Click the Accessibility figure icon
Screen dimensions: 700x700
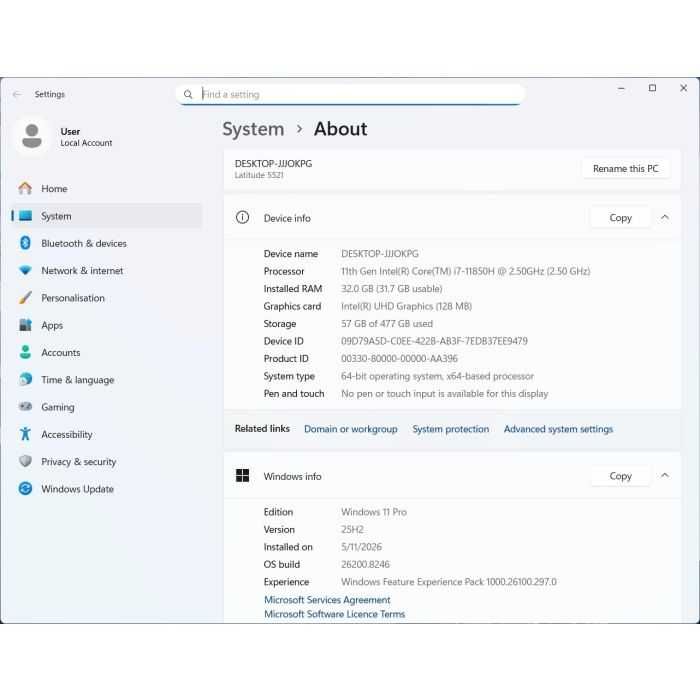click(x=25, y=434)
